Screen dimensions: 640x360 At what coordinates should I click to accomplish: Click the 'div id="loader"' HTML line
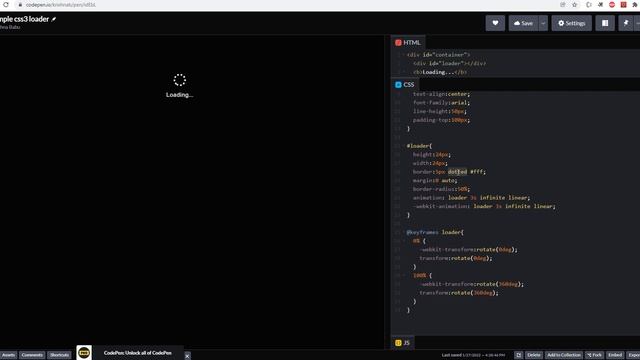(449, 63)
